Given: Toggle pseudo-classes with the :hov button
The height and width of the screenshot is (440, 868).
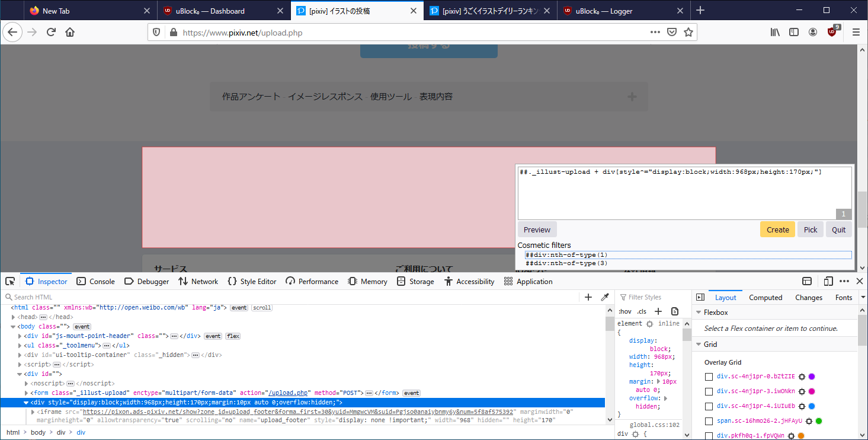Looking at the screenshot, I should pos(624,311).
